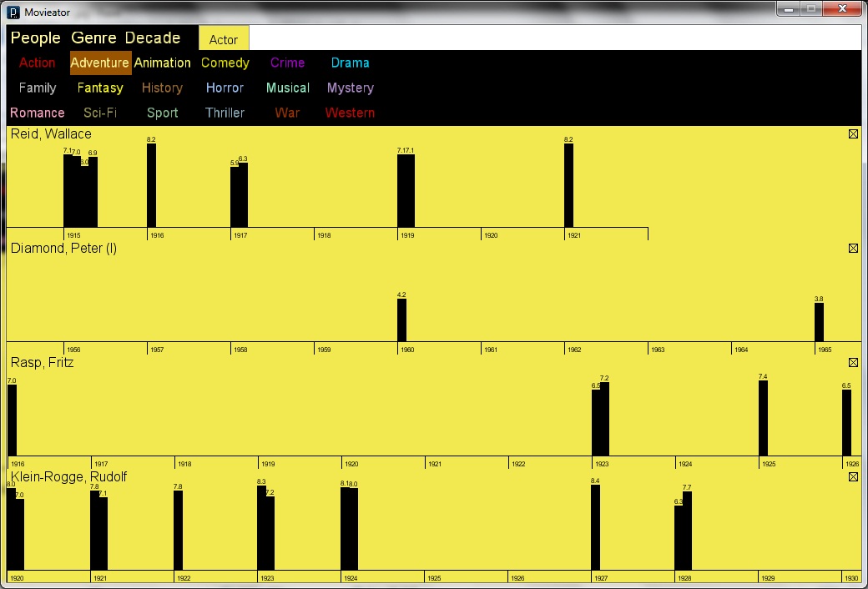This screenshot has height=589, width=868.
Task: Open the Genre menu
Action: pos(93,38)
